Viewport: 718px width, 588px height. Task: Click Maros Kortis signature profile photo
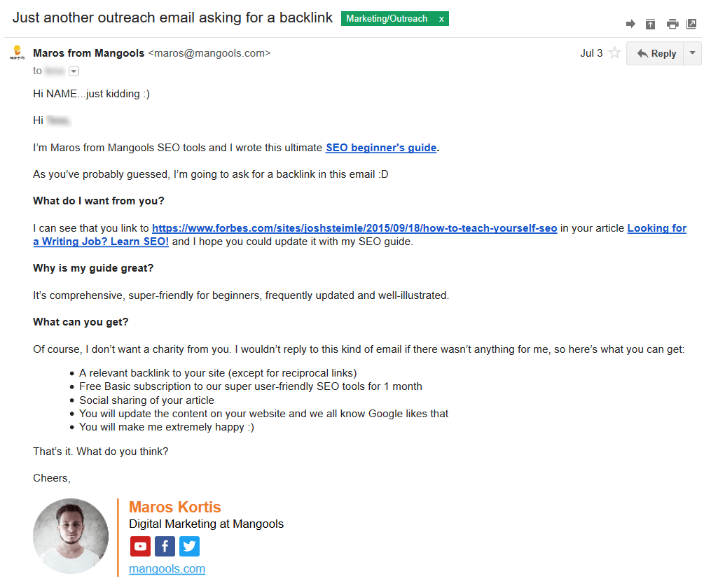click(x=71, y=536)
